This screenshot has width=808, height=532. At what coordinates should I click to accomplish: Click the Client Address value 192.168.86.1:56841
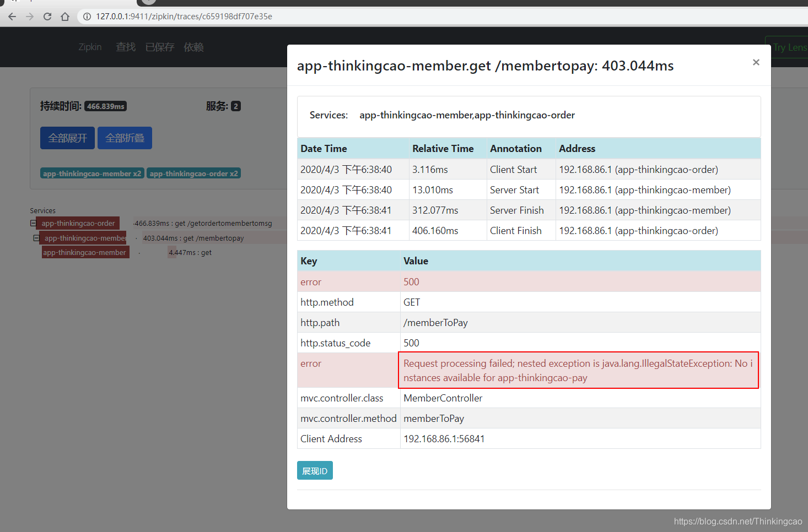pyautogui.click(x=444, y=439)
